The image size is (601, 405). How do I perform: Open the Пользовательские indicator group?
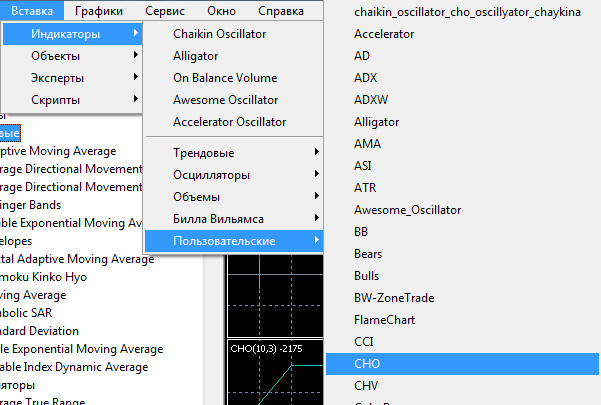point(234,241)
